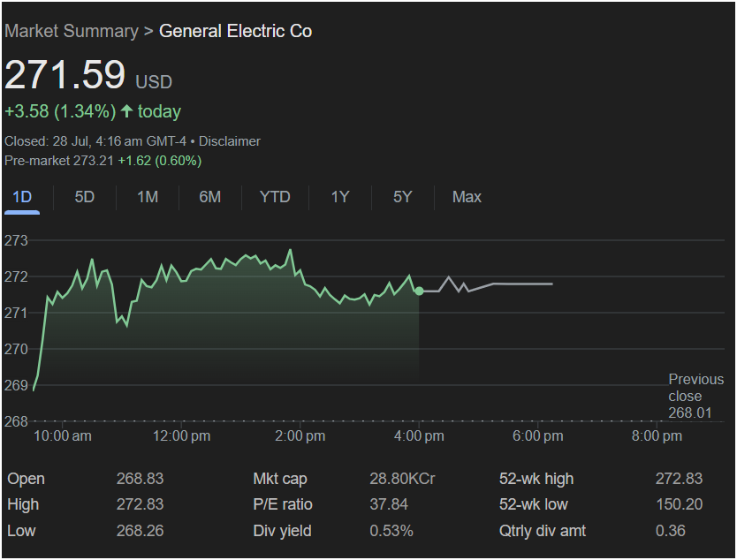Click the P/E ratio value 37.84
Screen dimensions: 737x560
point(389,504)
